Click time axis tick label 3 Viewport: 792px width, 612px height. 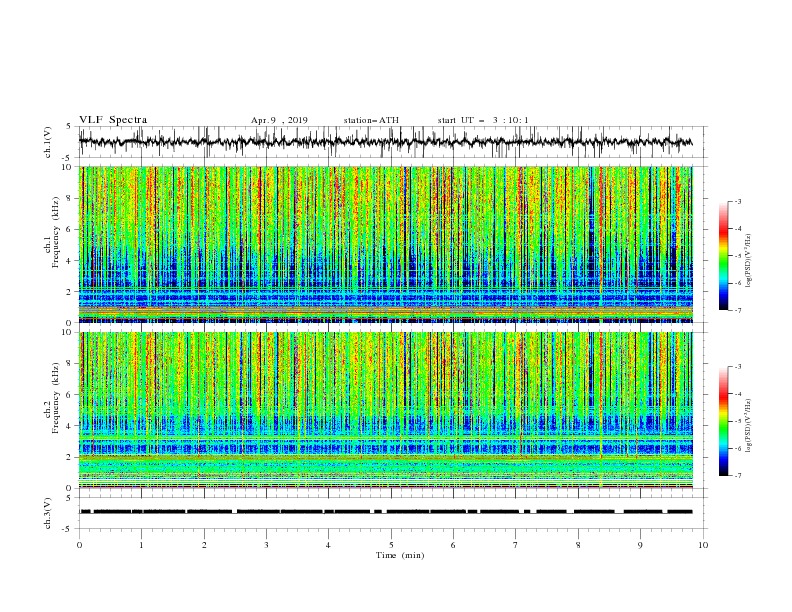(x=266, y=545)
